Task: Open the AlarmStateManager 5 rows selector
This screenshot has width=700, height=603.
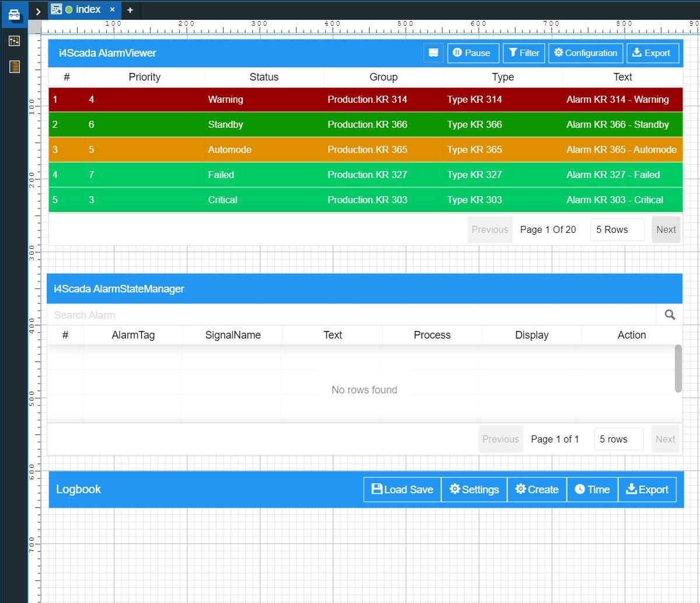Action: (x=618, y=440)
